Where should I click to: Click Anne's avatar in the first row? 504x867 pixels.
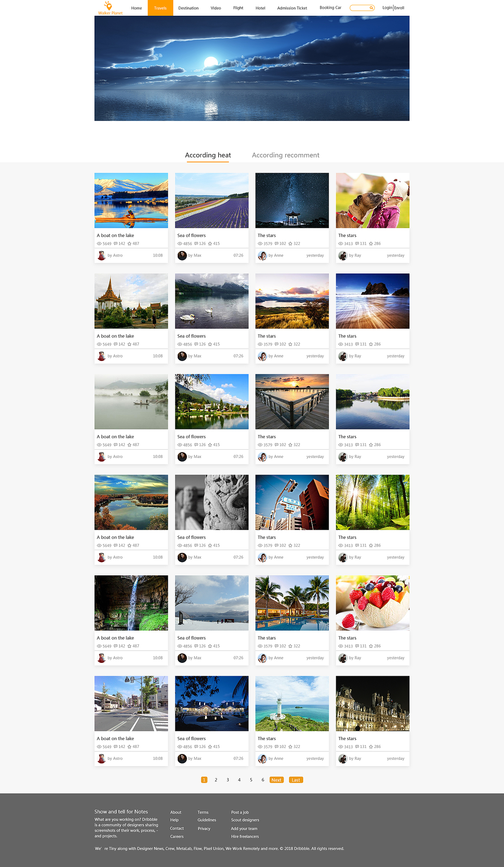[262, 255]
